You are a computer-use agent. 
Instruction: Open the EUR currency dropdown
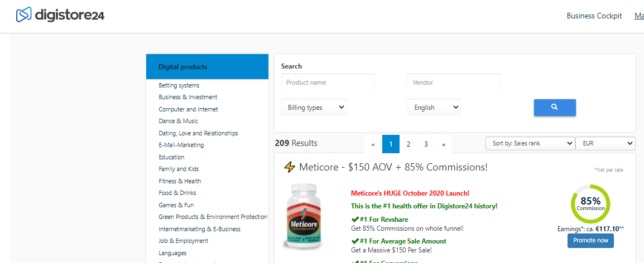pyautogui.click(x=605, y=144)
